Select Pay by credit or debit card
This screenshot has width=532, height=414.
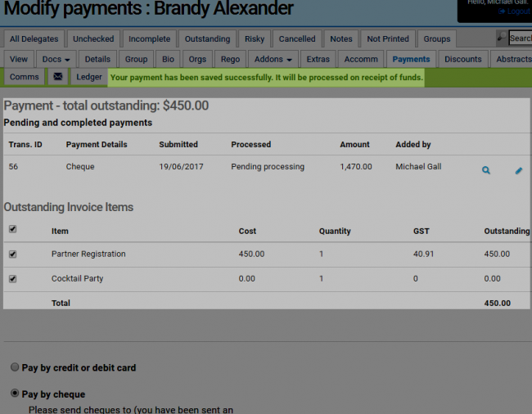(x=15, y=367)
